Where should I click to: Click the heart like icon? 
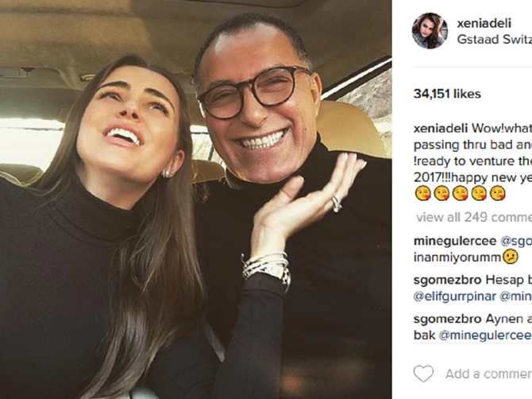point(423,374)
